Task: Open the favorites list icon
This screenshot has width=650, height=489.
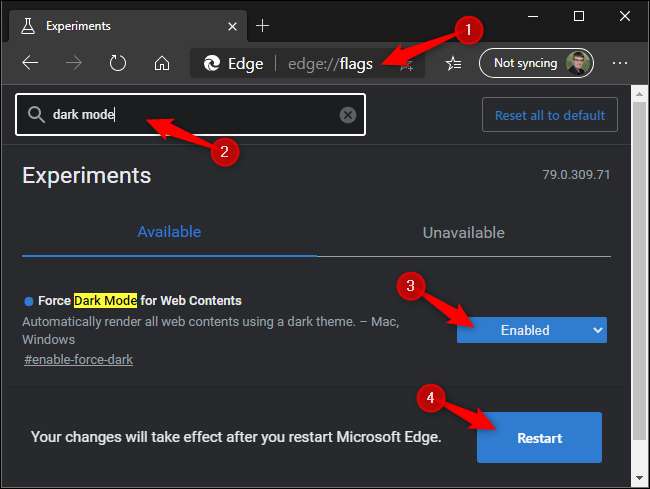Action: point(453,63)
